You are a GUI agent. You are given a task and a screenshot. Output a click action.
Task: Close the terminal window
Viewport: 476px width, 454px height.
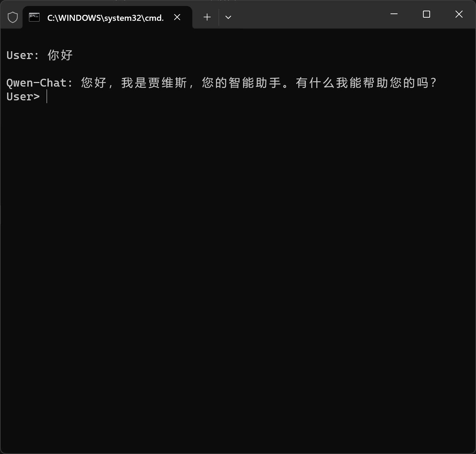coord(459,14)
